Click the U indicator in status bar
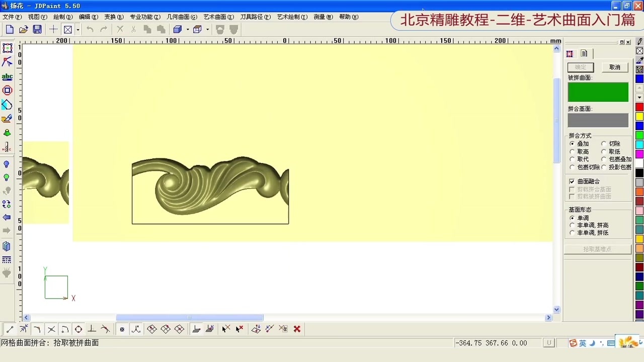The width and height of the screenshot is (644, 362). (x=549, y=343)
